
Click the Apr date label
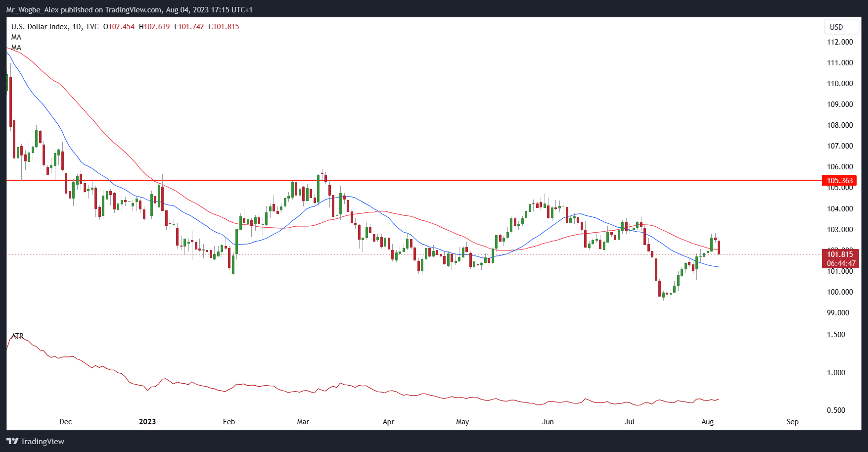(388, 422)
